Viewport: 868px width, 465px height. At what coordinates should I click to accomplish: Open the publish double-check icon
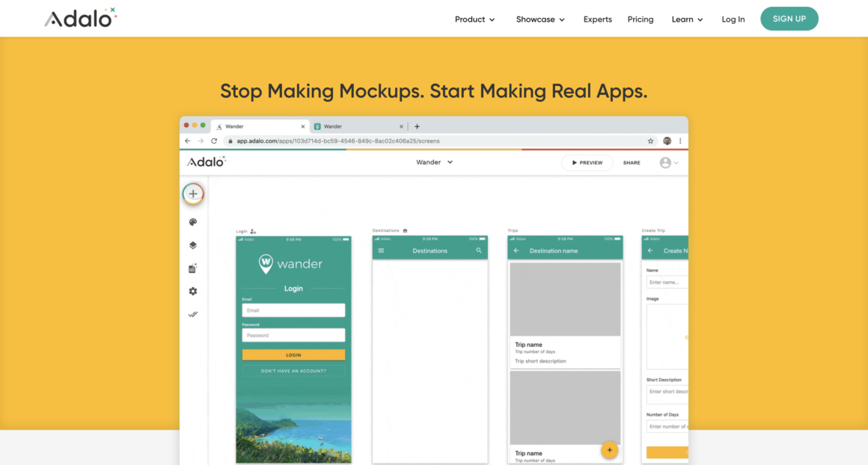[192, 314]
